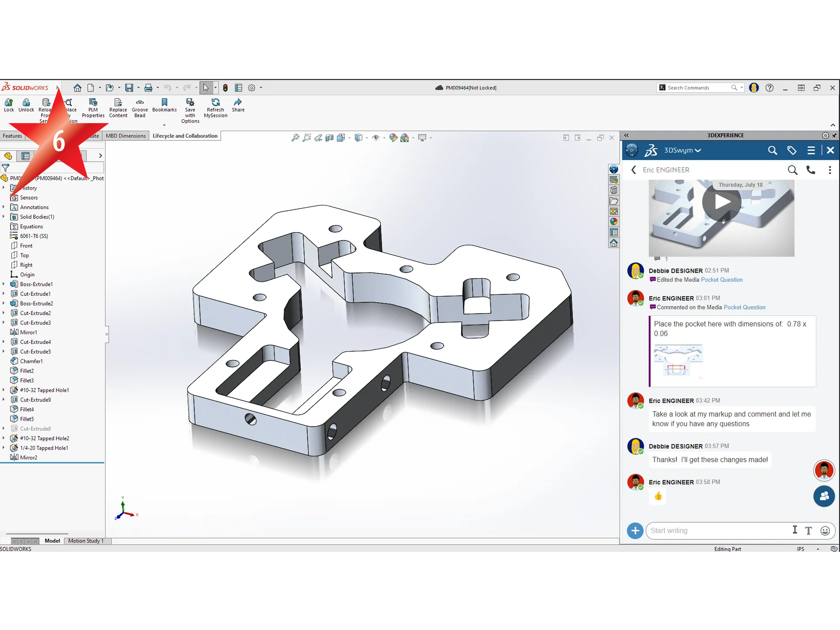Play the Pocket Question video

(722, 203)
